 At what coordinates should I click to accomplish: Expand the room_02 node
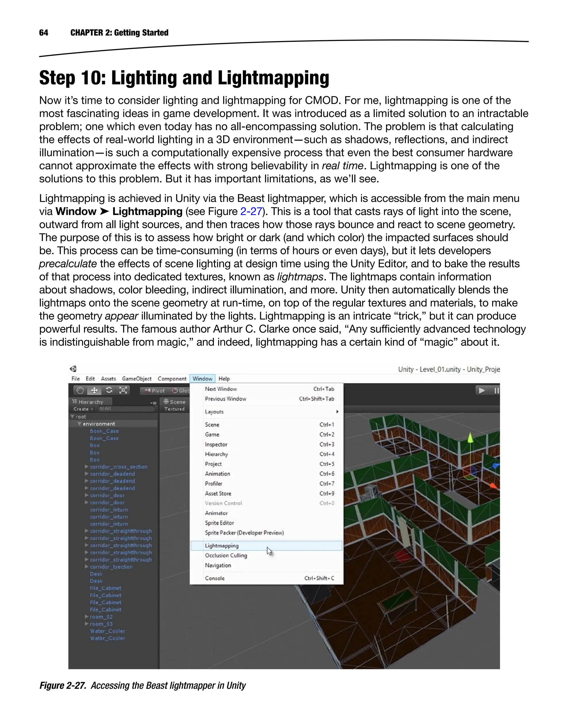[87, 617]
